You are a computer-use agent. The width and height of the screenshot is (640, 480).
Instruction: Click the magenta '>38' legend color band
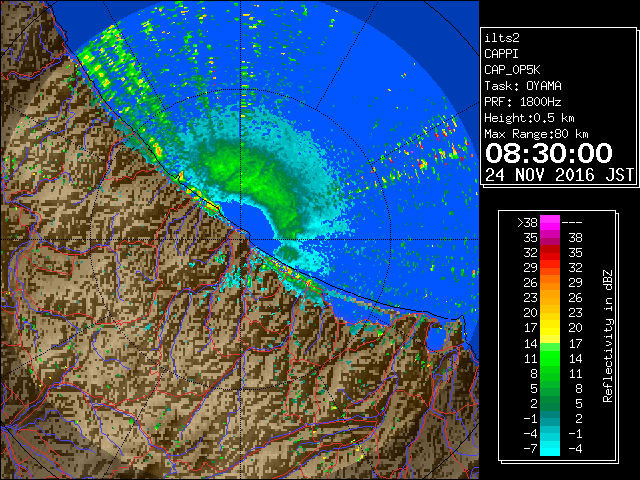click(x=550, y=223)
